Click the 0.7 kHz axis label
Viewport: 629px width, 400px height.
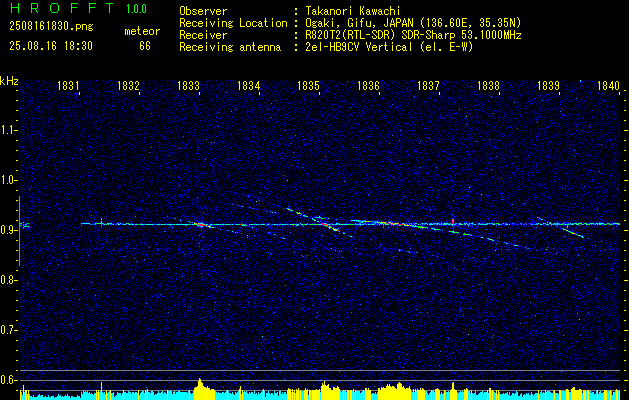(8, 330)
